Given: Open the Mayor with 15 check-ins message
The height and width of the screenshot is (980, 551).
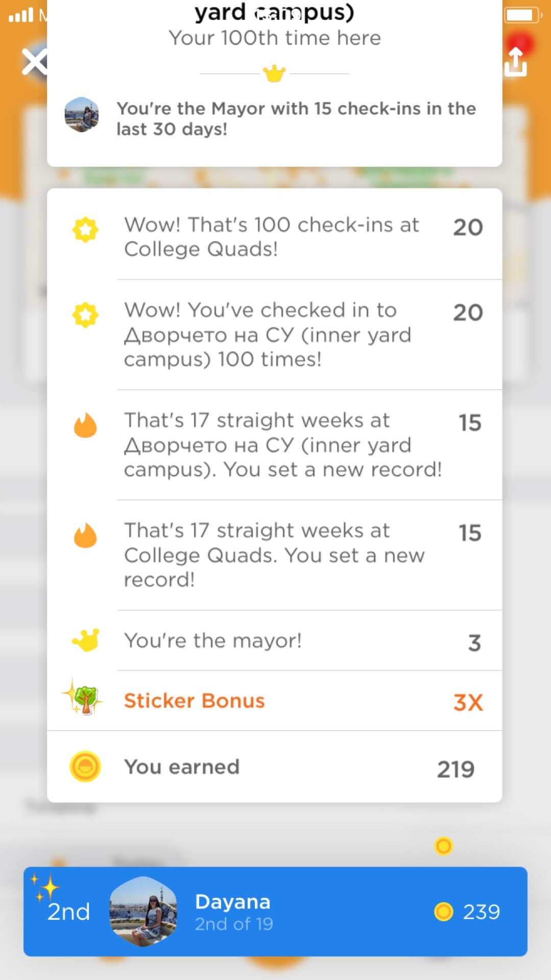Looking at the screenshot, I should 296,118.
